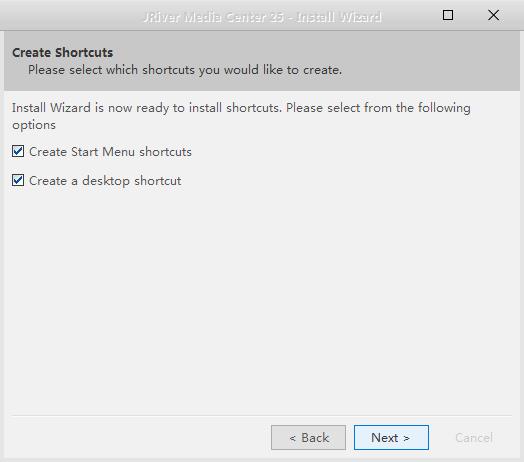Click the grayed-out Cancel button
This screenshot has width=524, height=462.
[474, 438]
